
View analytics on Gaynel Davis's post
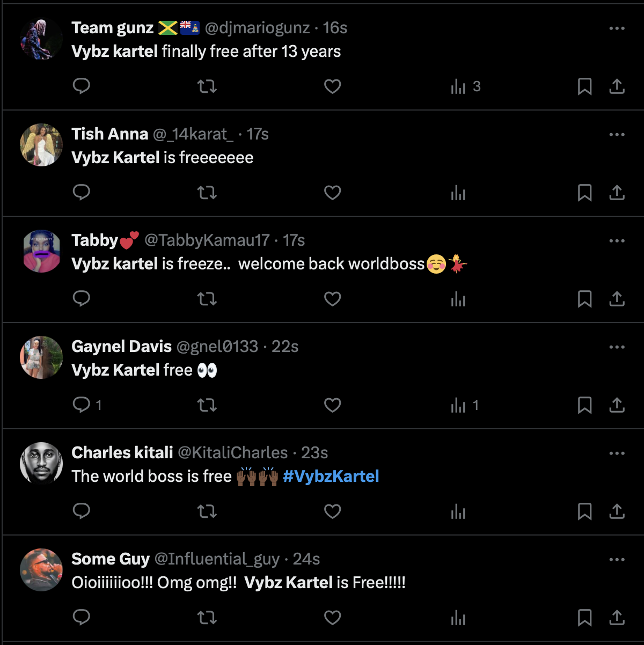(458, 405)
